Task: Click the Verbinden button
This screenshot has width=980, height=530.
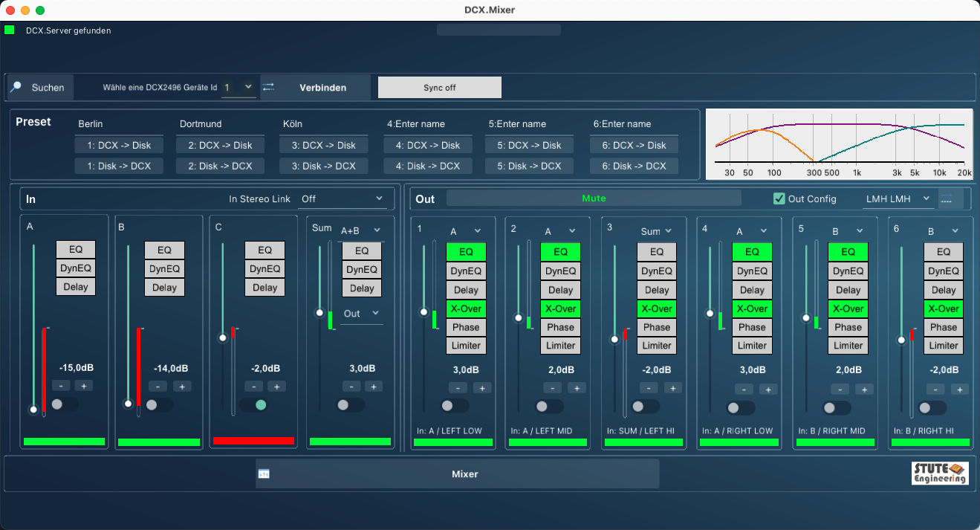Action: pyautogui.click(x=315, y=87)
